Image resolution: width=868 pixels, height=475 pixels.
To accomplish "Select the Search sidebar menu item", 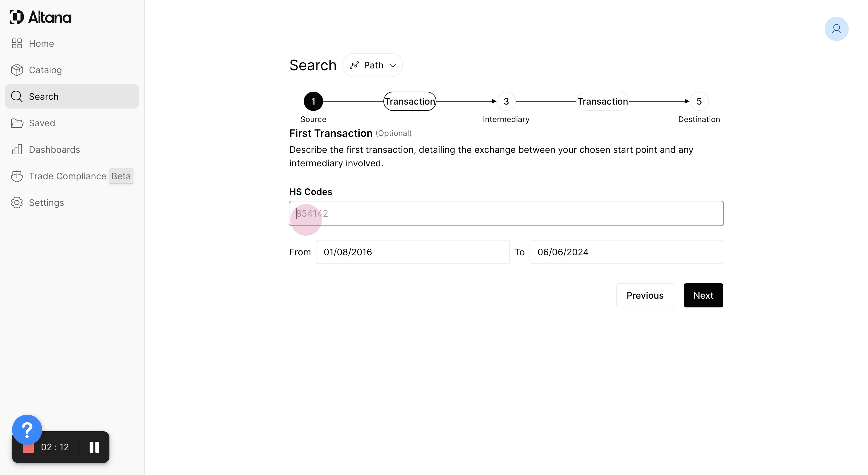I will click(72, 97).
